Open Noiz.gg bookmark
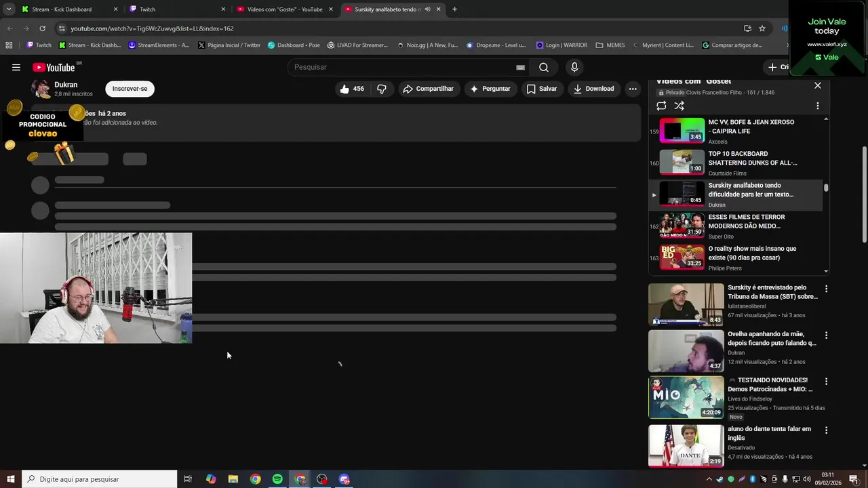The height and width of the screenshot is (488, 868). 427,45
